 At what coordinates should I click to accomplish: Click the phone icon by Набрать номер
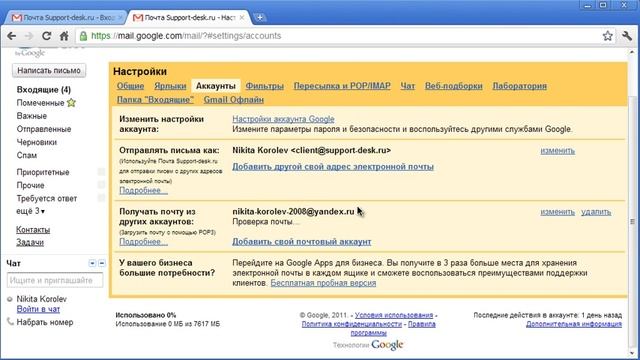[x=10, y=322]
